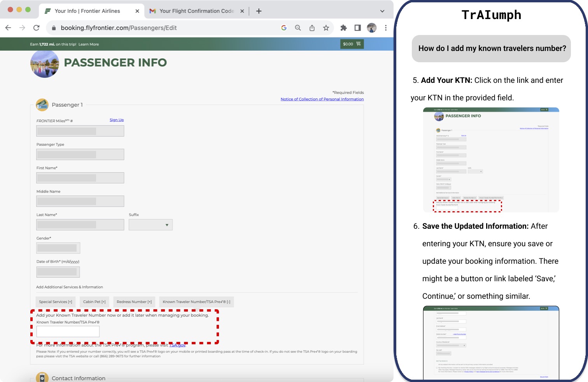
Task: Expand the tab search chevron
Action: (382, 11)
